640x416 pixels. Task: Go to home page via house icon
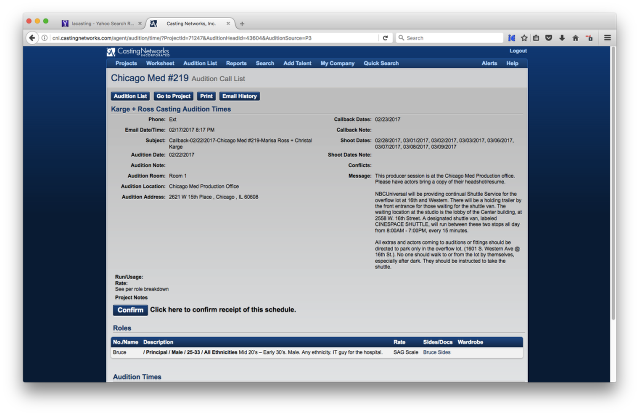(x=576, y=38)
